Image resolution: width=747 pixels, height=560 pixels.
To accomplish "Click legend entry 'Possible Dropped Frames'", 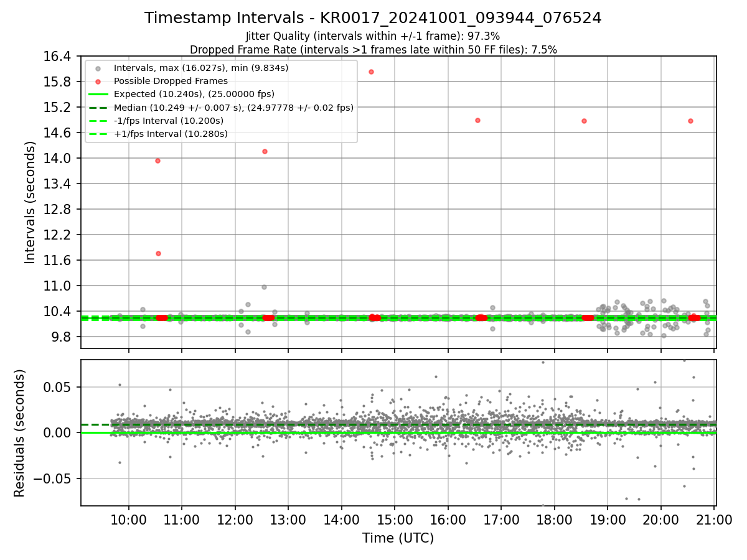I will [171, 81].
